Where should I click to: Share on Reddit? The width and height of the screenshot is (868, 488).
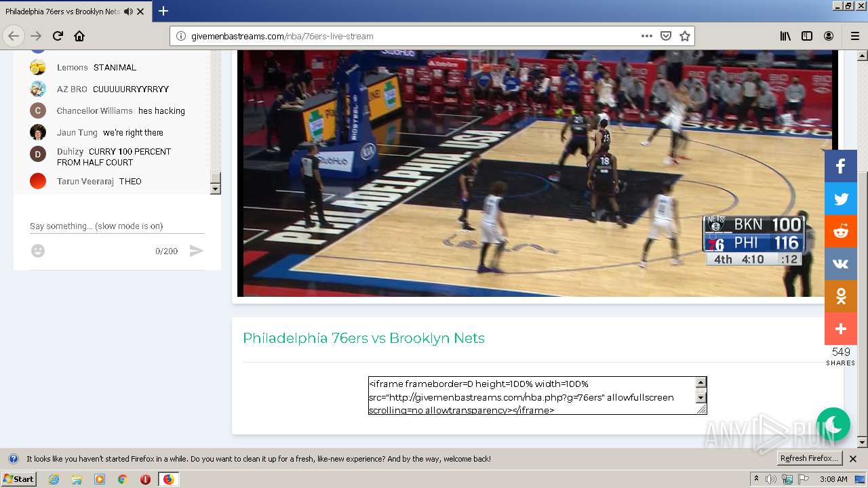click(x=841, y=231)
